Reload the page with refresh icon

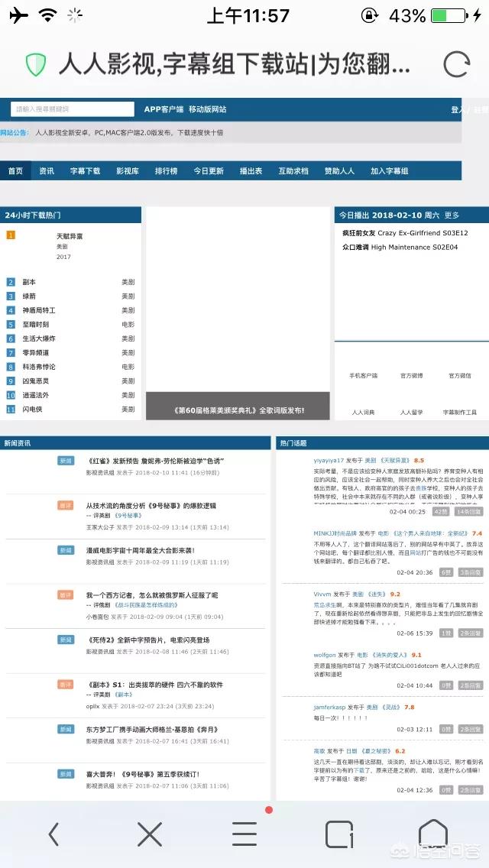coord(456,65)
